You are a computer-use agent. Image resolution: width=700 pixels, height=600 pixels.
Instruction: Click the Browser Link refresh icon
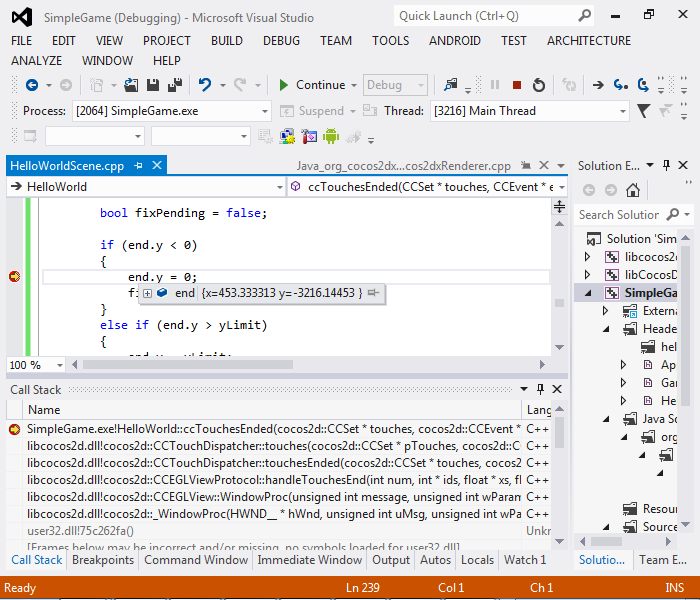click(x=569, y=85)
